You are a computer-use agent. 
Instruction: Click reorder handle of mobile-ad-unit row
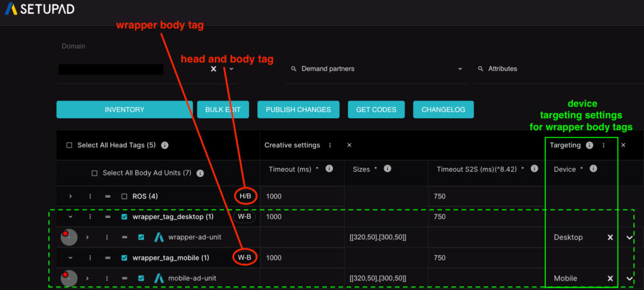coord(125,279)
